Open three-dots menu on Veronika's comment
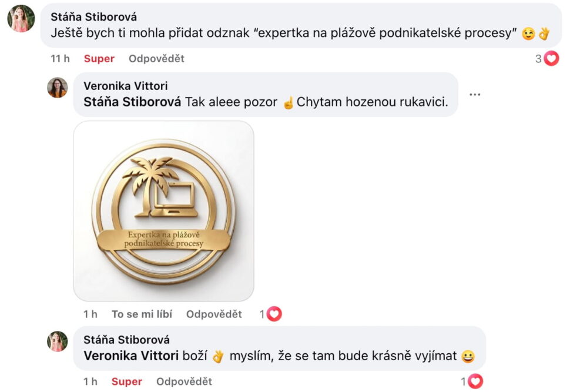570x392 pixels. click(x=475, y=95)
